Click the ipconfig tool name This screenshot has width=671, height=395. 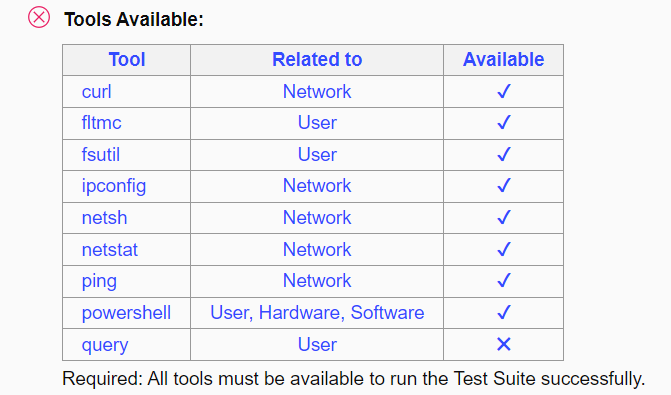(x=114, y=186)
